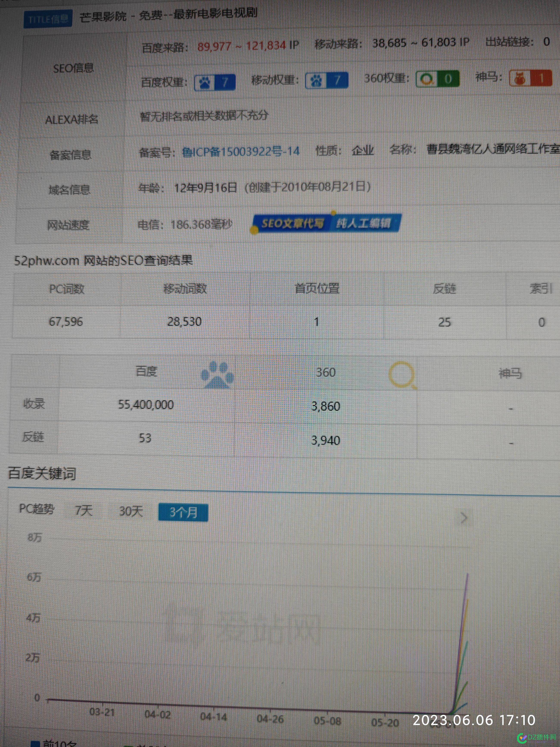Select the 7天 trend tab
560x747 pixels.
pos(84,510)
